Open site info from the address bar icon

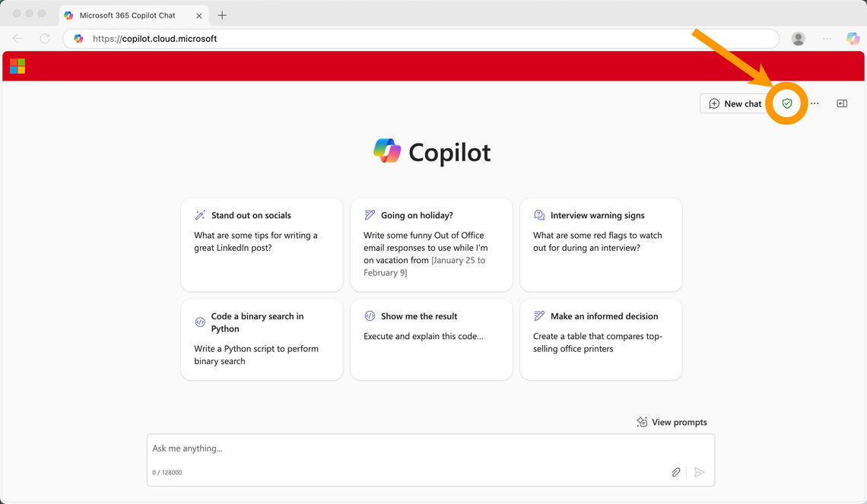coord(78,38)
